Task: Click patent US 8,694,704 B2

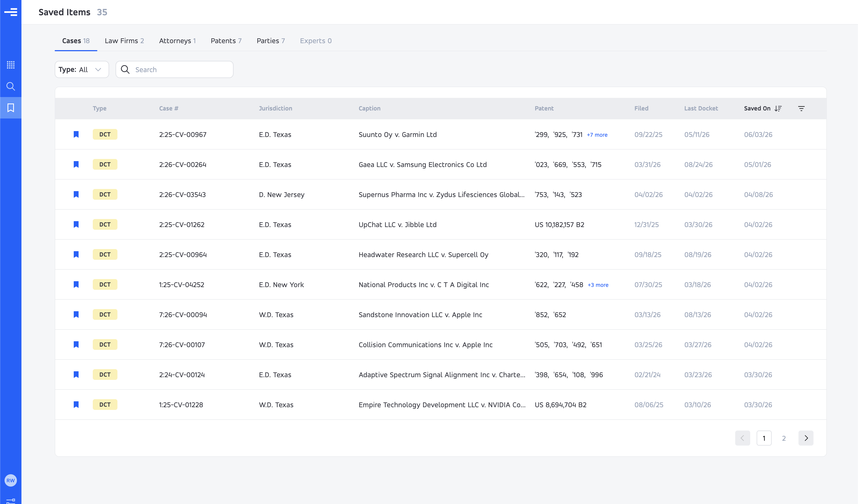Action: (560, 405)
